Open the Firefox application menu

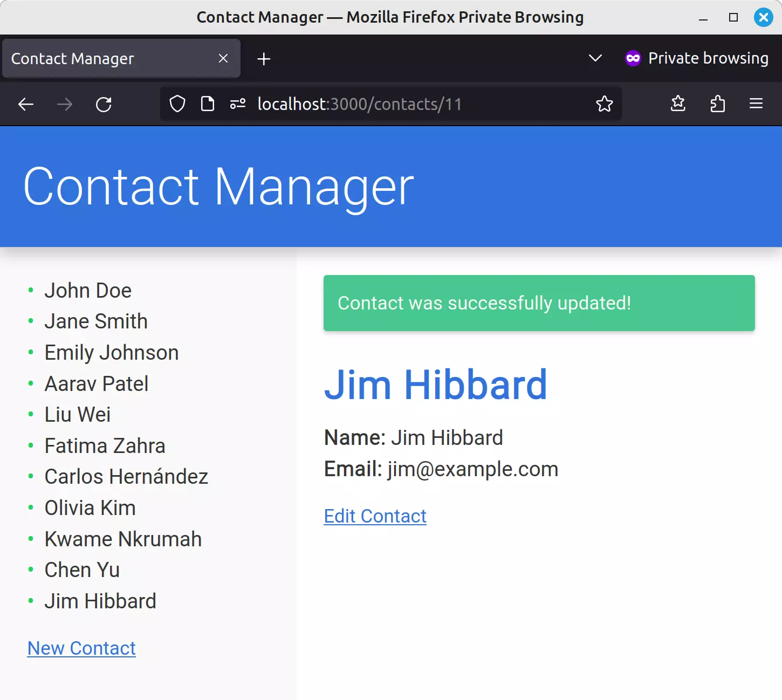[756, 104]
